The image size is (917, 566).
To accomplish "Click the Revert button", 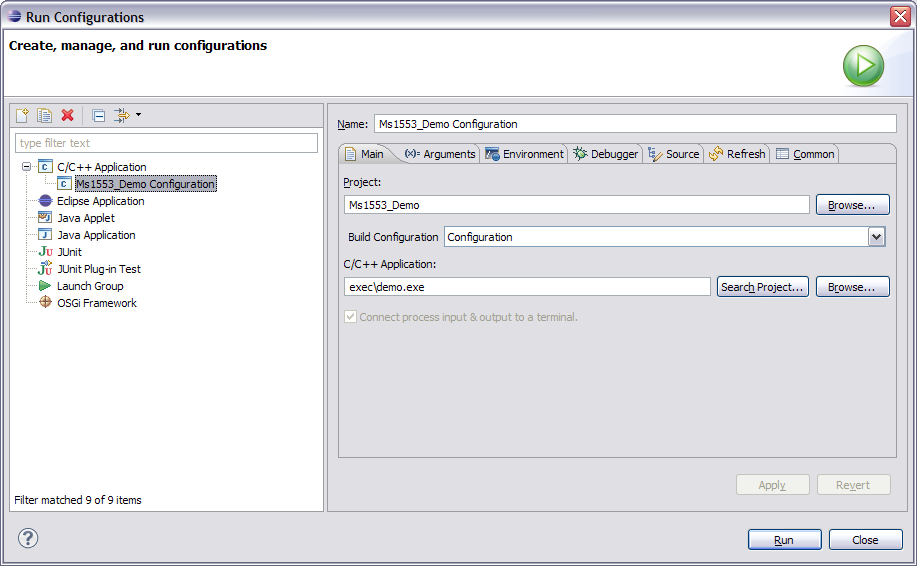I will [x=854, y=485].
